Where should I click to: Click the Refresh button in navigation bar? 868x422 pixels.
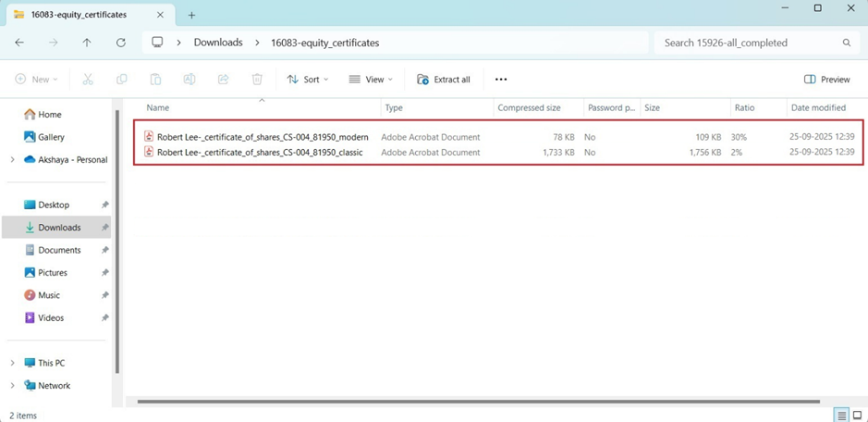click(x=121, y=43)
